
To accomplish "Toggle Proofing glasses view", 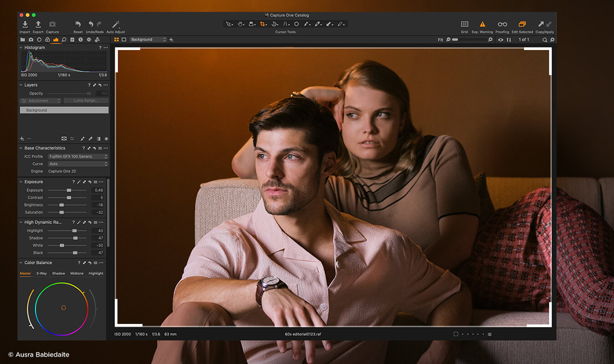I will click(502, 24).
